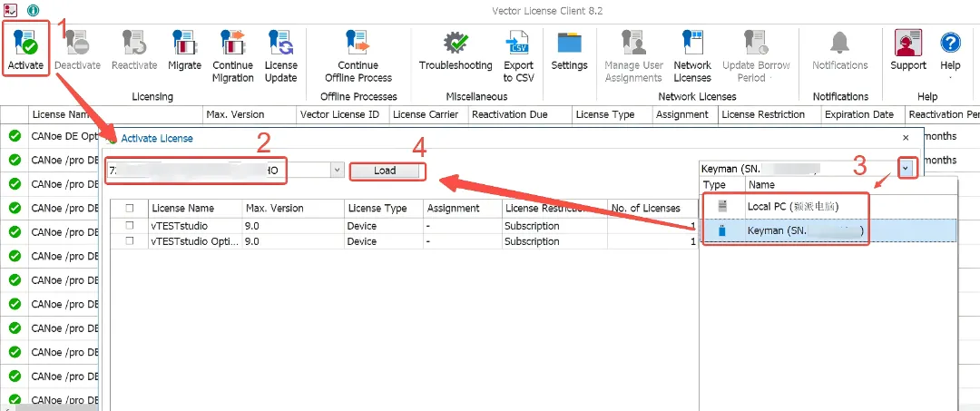Click the green status check of CANoe DE Opt row

coord(15,136)
